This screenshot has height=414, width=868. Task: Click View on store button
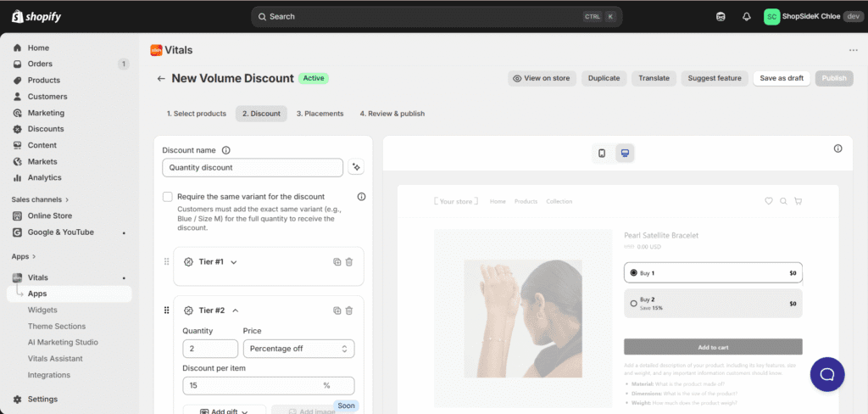pyautogui.click(x=542, y=78)
